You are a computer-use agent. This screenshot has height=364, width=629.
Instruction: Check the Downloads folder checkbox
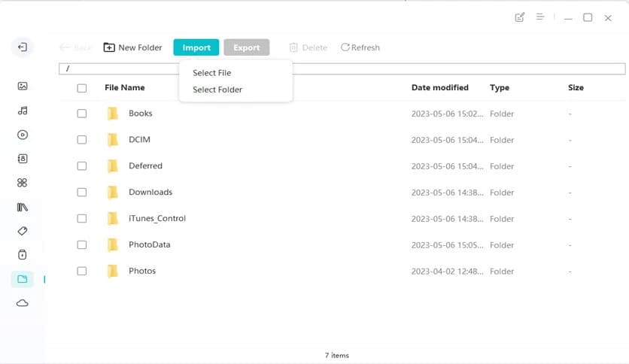[82, 192]
